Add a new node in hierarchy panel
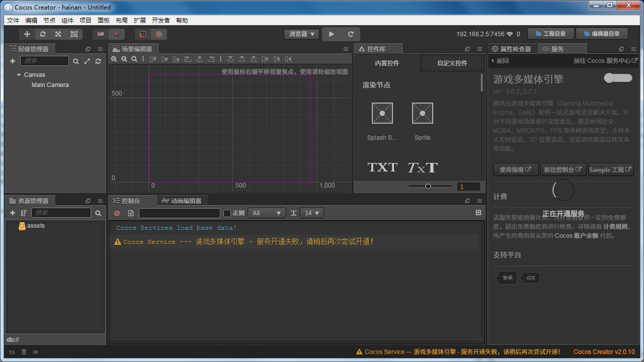The height and width of the screenshot is (362, 644). click(x=13, y=61)
